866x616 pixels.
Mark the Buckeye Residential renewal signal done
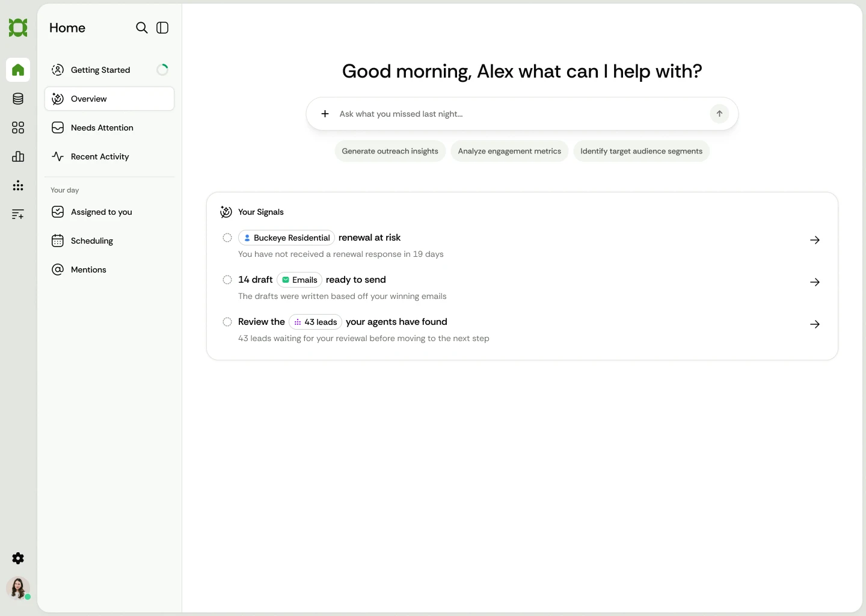pos(227,238)
